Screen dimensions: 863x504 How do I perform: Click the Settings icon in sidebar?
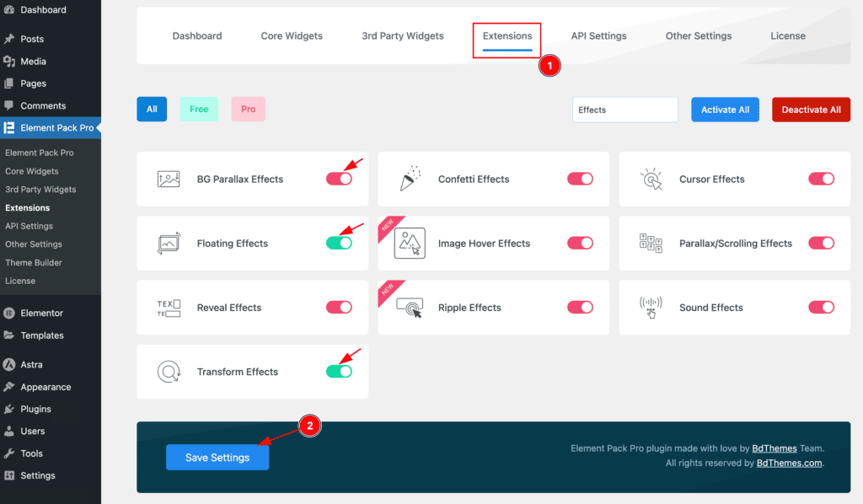[x=8, y=475]
